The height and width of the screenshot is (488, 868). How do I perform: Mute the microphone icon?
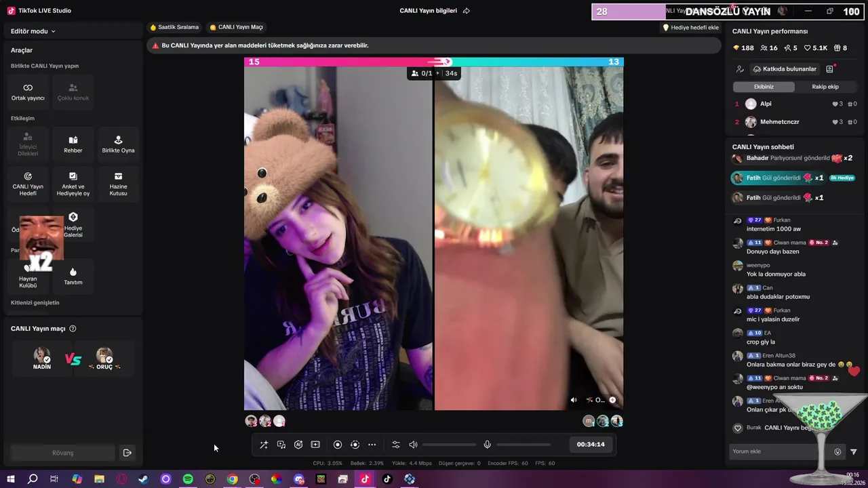click(487, 445)
